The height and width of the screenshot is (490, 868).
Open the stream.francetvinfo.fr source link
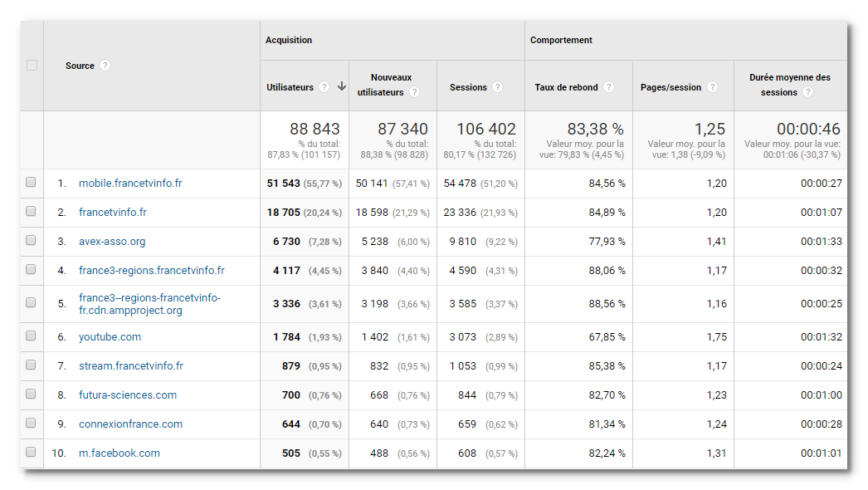pyautogui.click(x=130, y=365)
